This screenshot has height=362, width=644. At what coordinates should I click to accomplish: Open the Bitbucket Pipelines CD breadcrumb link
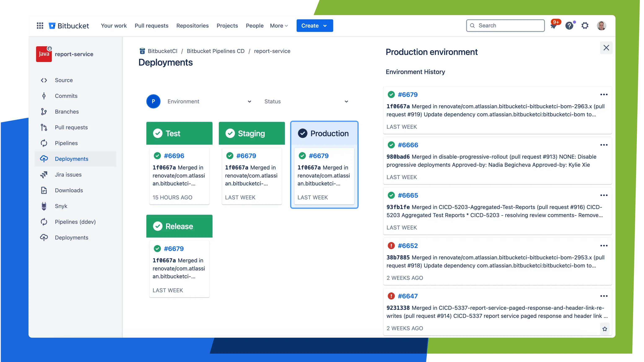216,51
